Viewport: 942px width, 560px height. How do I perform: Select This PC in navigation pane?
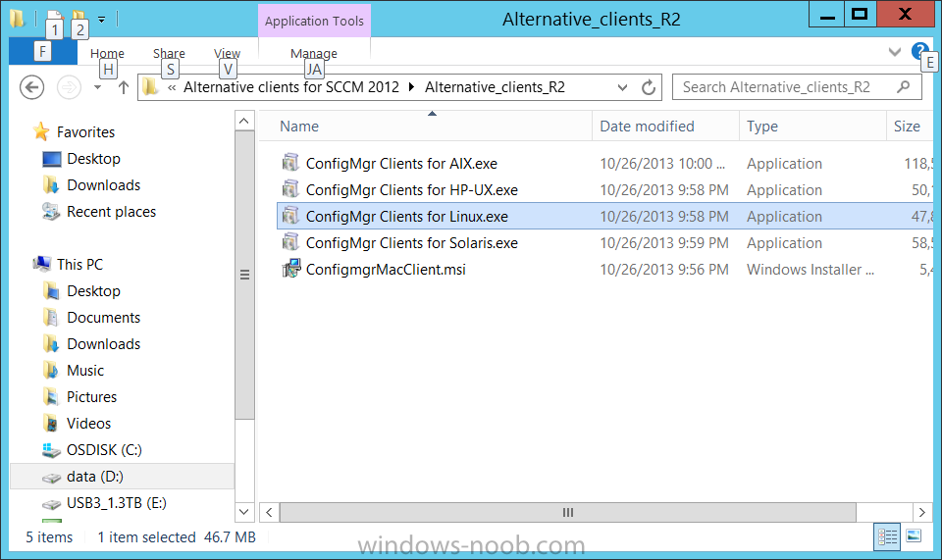(x=79, y=264)
